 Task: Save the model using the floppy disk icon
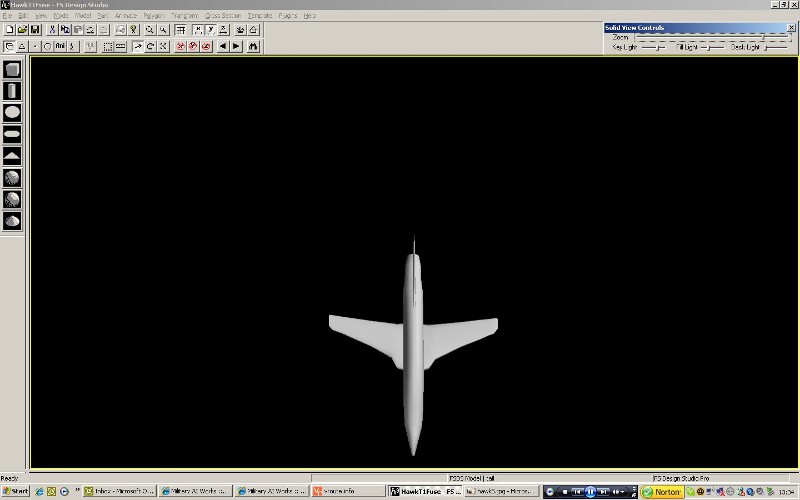point(35,30)
